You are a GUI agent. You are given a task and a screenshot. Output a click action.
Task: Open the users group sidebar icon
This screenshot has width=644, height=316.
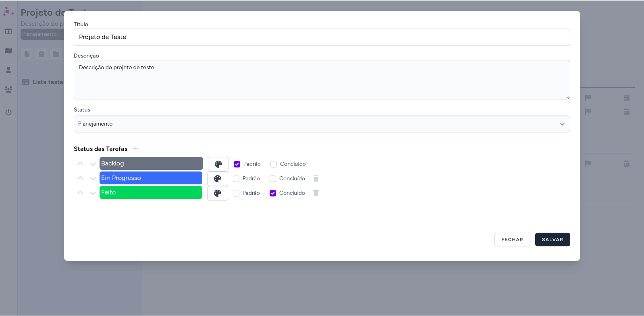click(8, 89)
